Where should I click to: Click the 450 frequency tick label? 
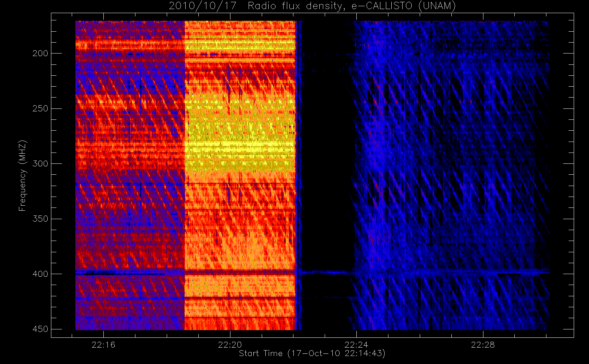[x=40, y=329]
